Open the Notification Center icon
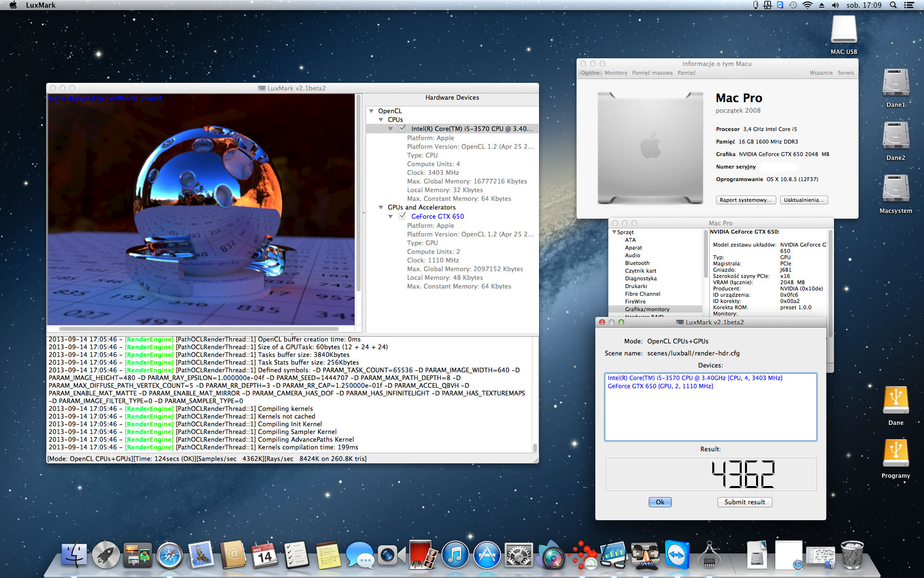 pos(909,5)
